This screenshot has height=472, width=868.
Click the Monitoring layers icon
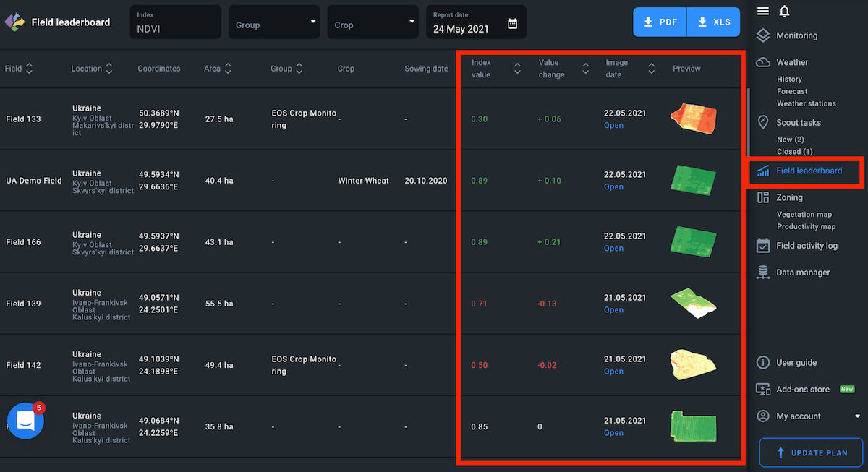[762, 35]
